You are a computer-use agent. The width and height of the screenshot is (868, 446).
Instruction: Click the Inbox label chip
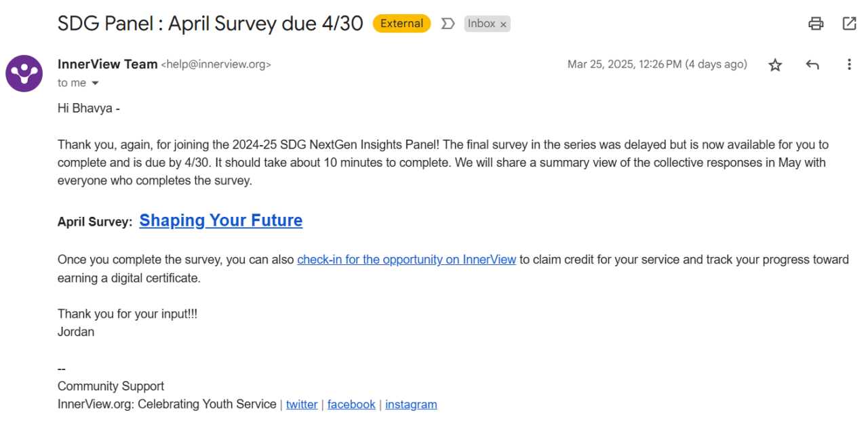click(x=481, y=24)
